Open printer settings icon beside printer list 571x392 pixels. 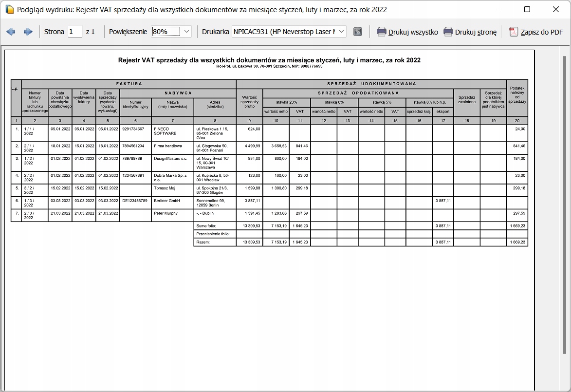[x=358, y=32]
